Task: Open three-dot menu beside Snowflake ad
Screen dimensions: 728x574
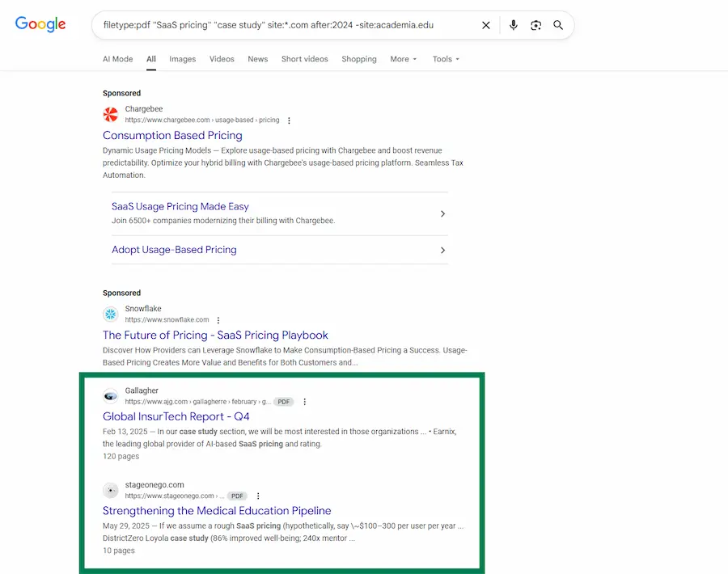Action: pyautogui.click(x=218, y=320)
